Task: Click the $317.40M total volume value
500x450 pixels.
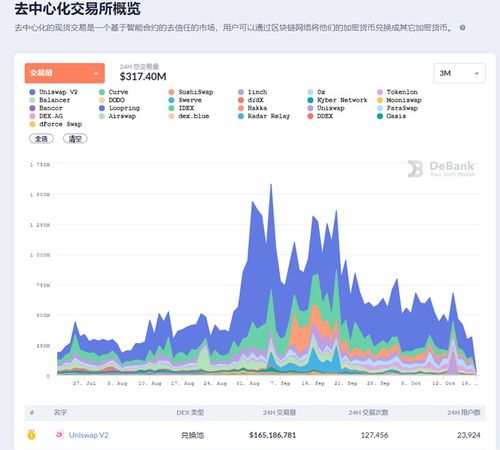Action: (x=143, y=77)
